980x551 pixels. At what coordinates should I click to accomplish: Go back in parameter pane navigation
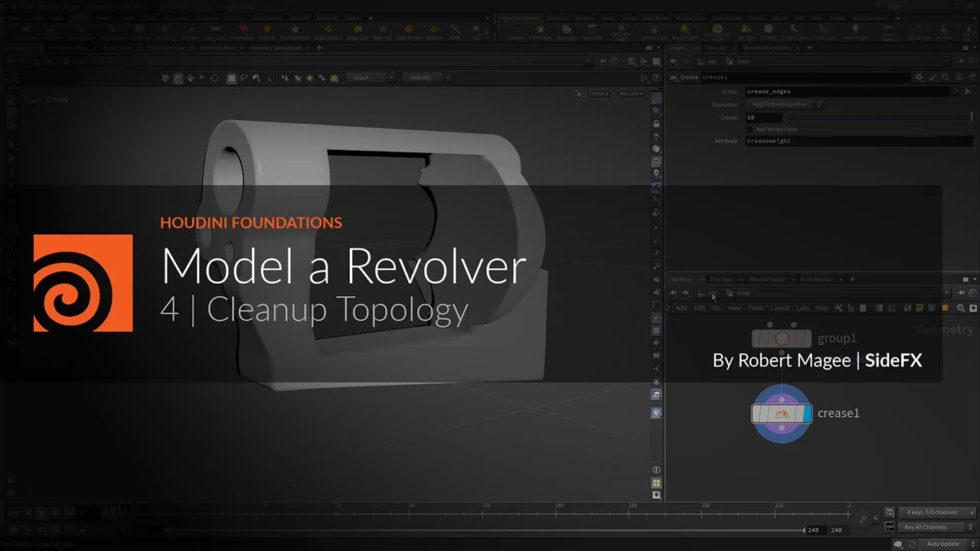click(x=673, y=61)
